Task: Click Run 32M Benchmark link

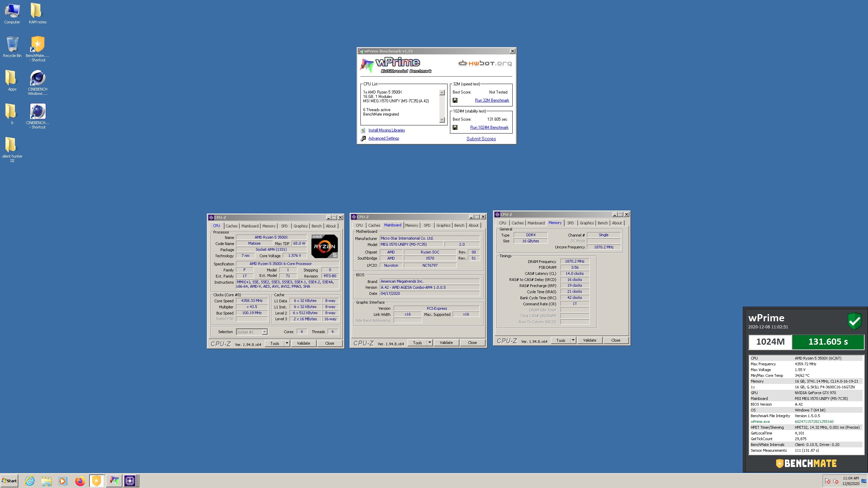Action: (492, 100)
